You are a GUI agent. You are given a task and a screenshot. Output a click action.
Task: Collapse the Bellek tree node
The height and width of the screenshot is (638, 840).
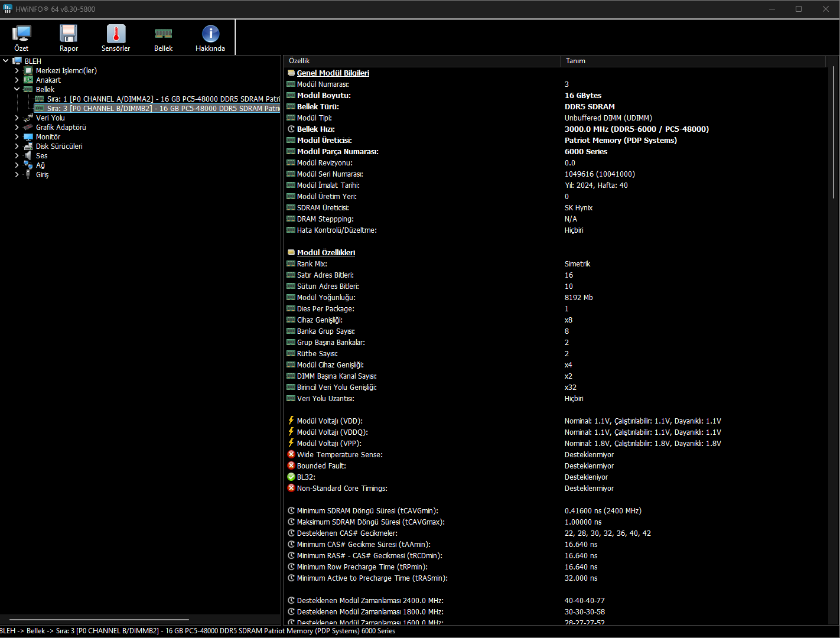17,89
